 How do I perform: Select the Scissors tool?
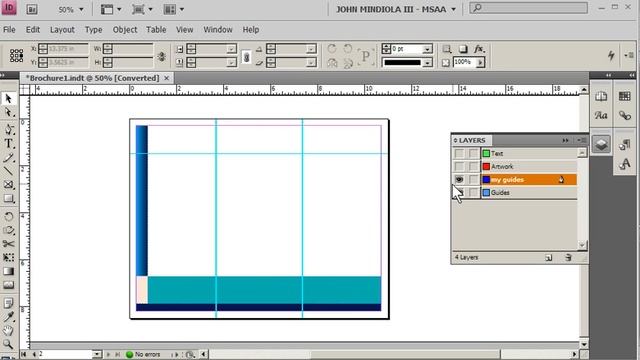click(x=9, y=244)
